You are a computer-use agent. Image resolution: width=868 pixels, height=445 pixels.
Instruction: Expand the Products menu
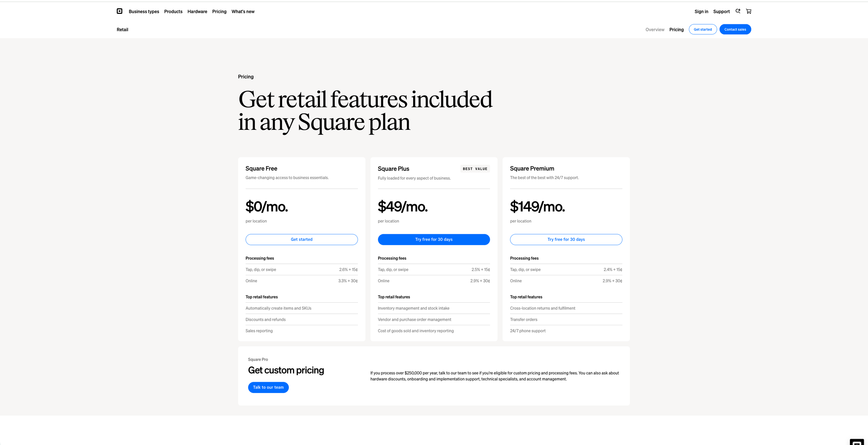(x=173, y=11)
